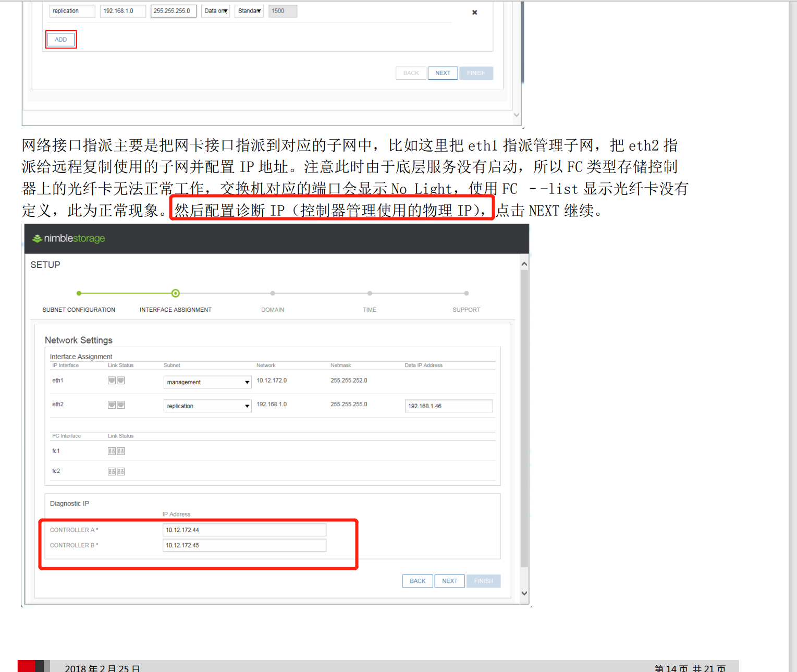
Task: Edit the 192.168.1.0 network field
Action: (123, 11)
